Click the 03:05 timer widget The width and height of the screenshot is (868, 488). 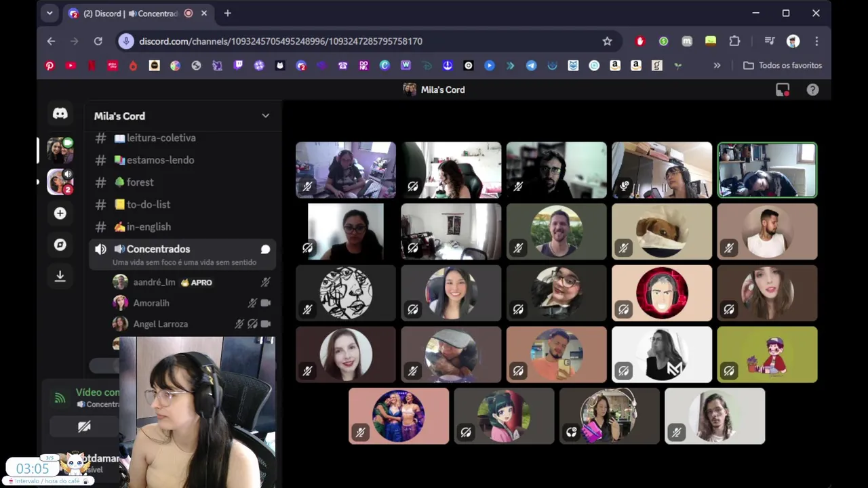point(33,468)
